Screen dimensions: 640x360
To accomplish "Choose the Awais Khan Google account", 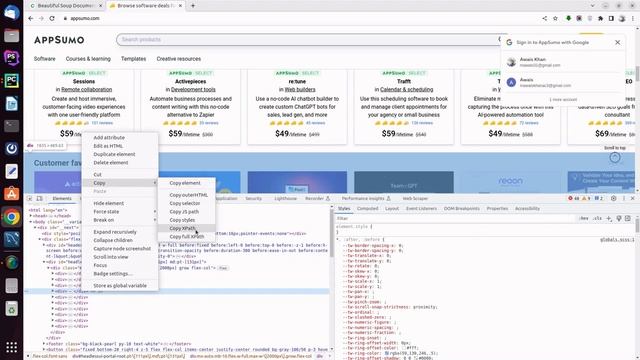I will [563, 62].
